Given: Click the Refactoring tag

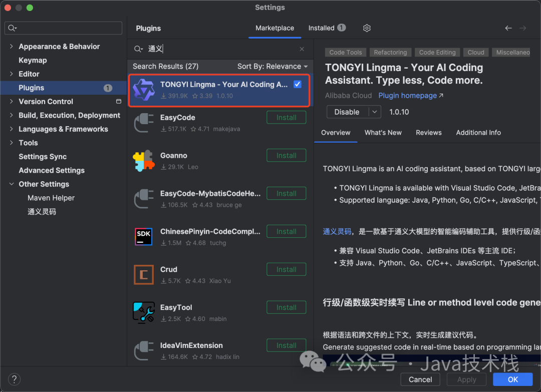Looking at the screenshot, I should click(390, 53).
